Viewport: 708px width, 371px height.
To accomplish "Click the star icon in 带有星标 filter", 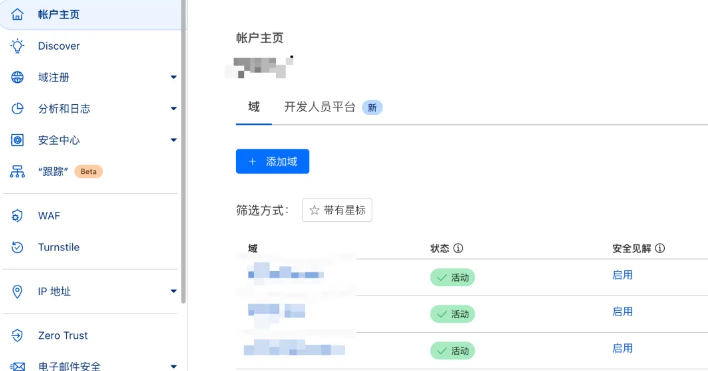I will [x=314, y=210].
